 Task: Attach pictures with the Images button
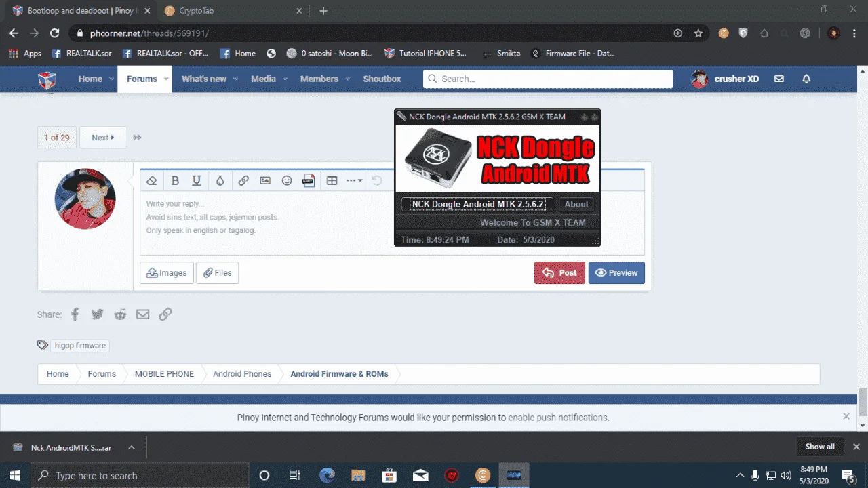pos(167,273)
